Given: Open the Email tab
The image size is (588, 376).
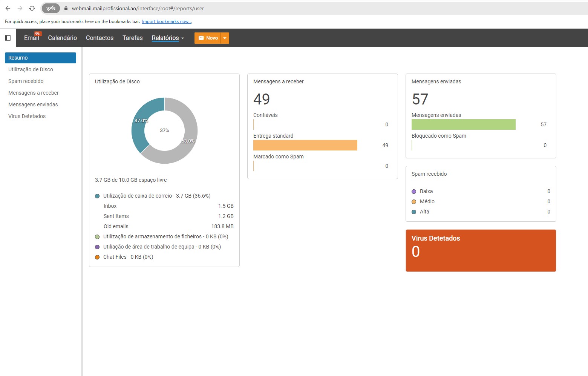Looking at the screenshot, I should pos(31,38).
